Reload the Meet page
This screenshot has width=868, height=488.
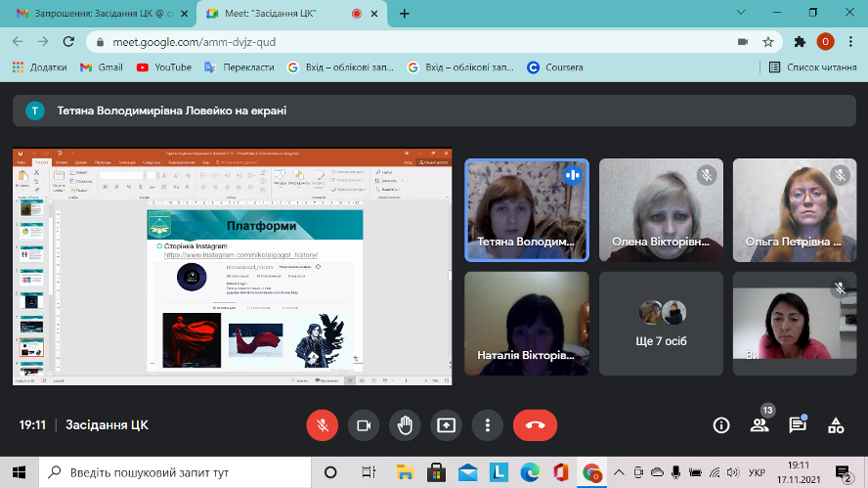click(68, 41)
